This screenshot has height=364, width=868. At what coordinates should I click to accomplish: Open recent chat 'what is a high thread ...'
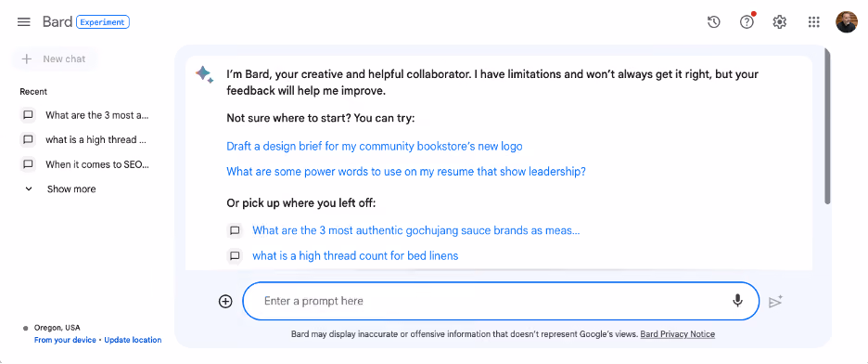[x=96, y=139]
